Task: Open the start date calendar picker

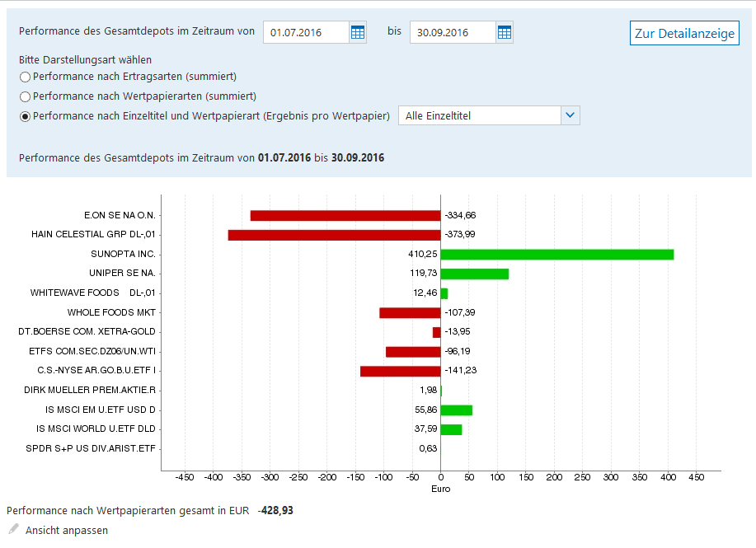Action: 358,32
